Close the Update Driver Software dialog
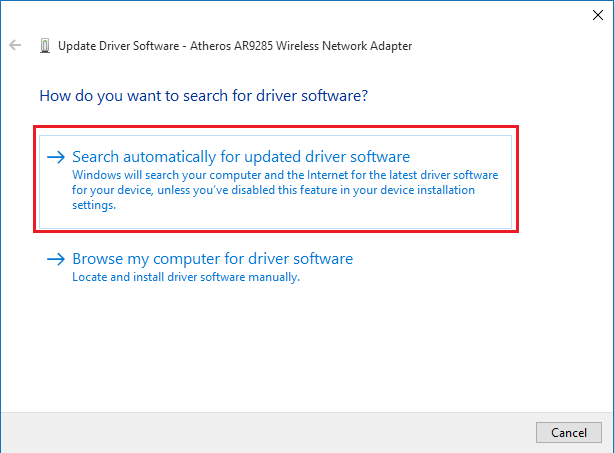615x453 pixels. point(598,14)
